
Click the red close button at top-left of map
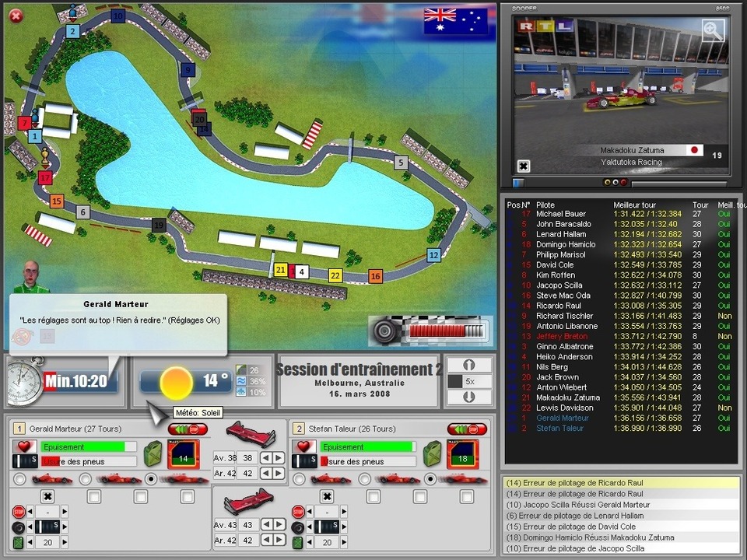click(14, 14)
